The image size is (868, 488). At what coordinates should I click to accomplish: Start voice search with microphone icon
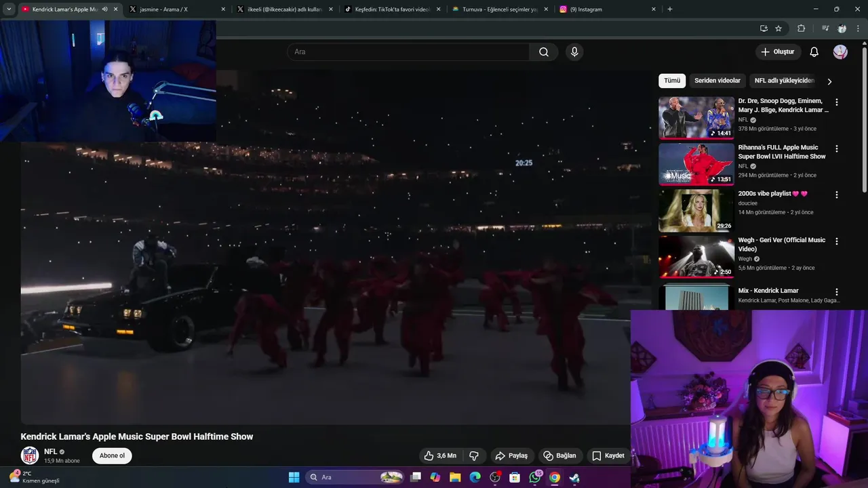[x=574, y=52]
